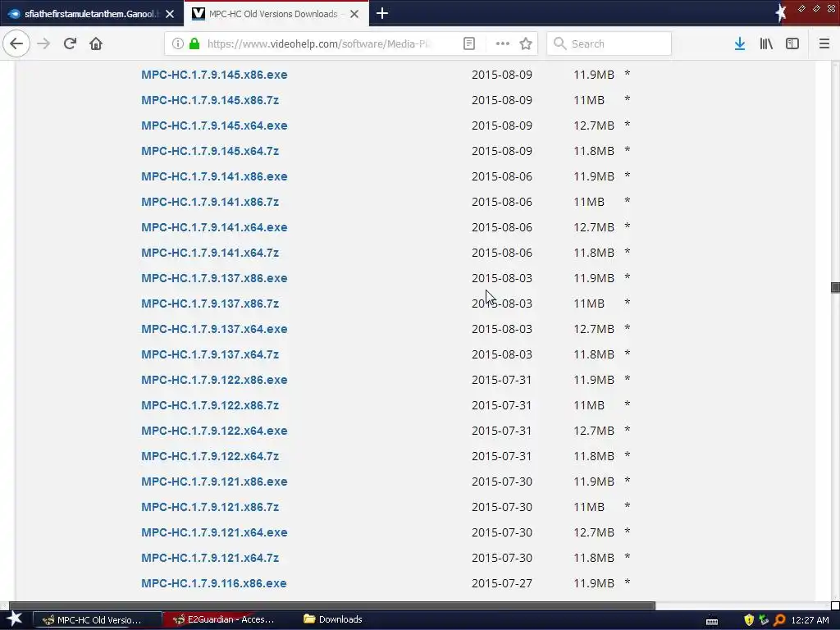Click the 12.7MB size of 141.x64.exe row
This screenshot has height=630, width=840.
(594, 227)
